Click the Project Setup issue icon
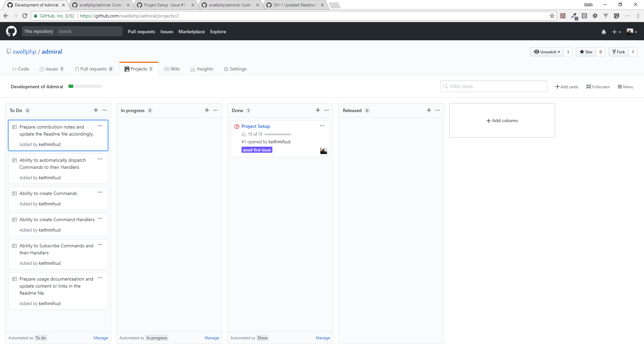 (237, 127)
